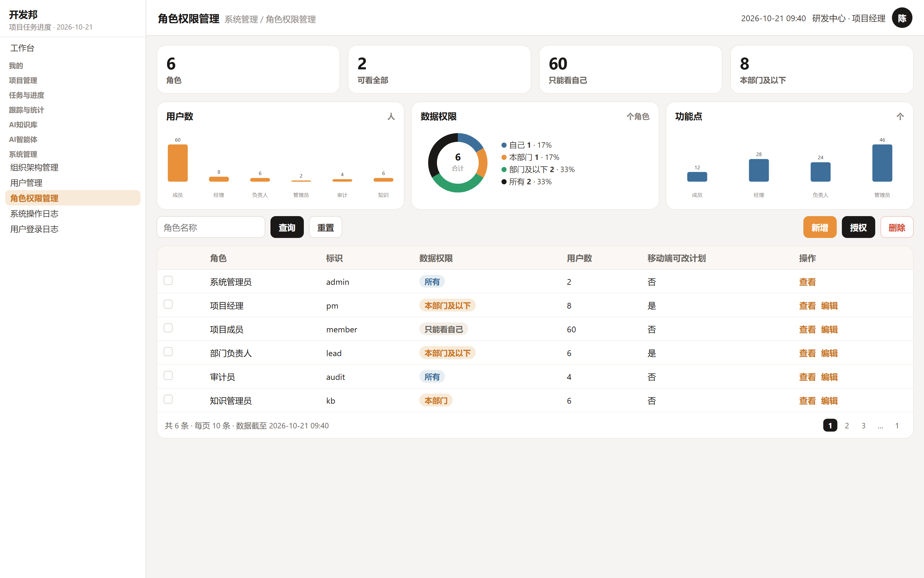This screenshot has width=924, height=578.
Task: Edit the 项目经理 role
Action: [829, 306]
